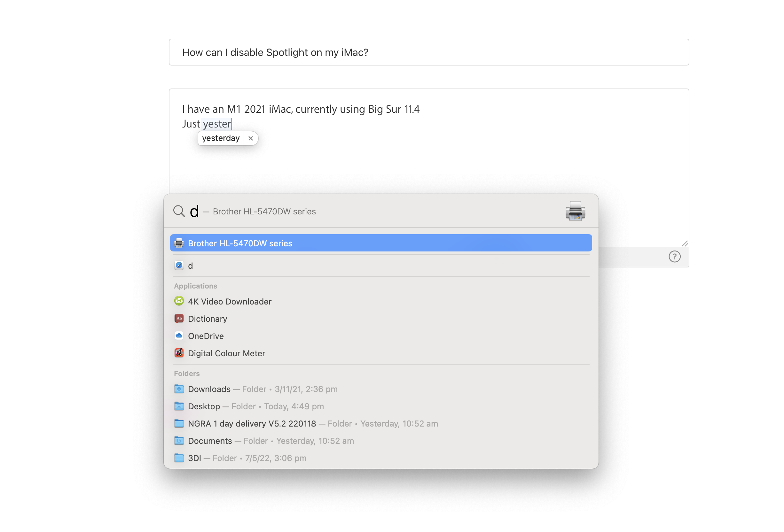The height and width of the screenshot is (532, 784).
Task: Open the 3DI folder result
Action: (x=194, y=458)
